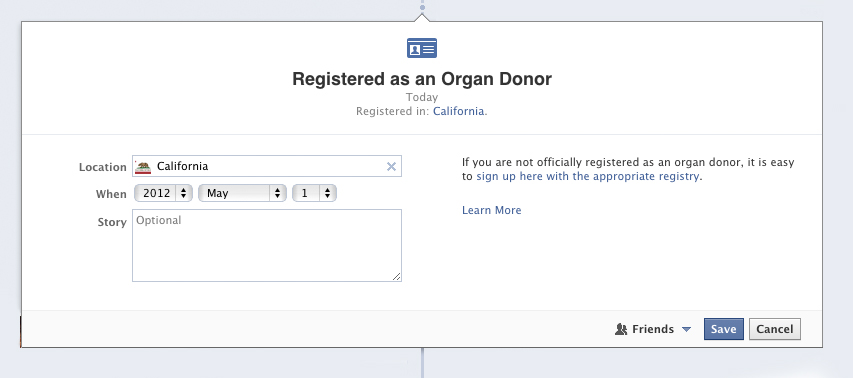853x378 pixels.
Task: Open the May month dropdown
Action: pyautogui.click(x=242, y=193)
